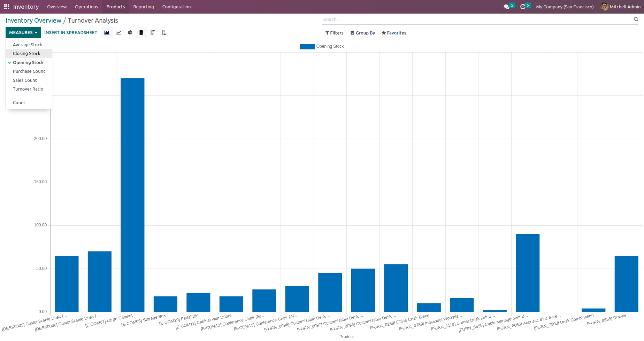The height and width of the screenshot is (341, 644).
Task: Open the apps grid menu
Action: pyautogui.click(x=7, y=7)
